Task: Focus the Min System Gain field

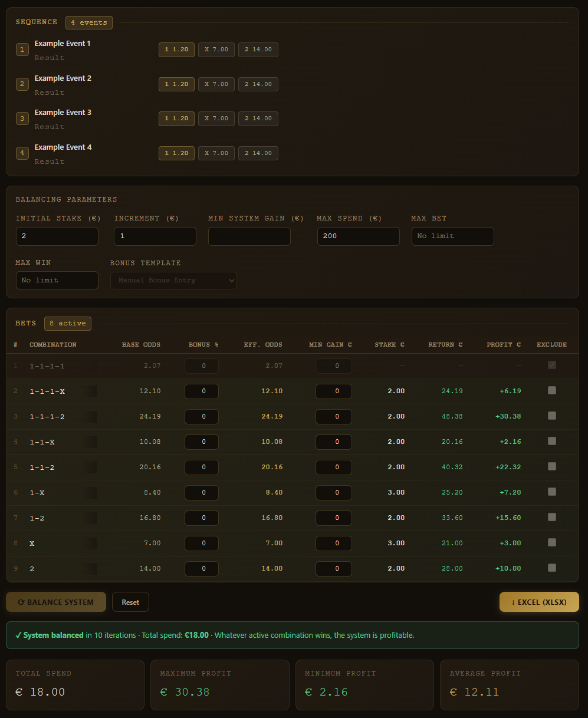Action: click(x=249, y=236)
